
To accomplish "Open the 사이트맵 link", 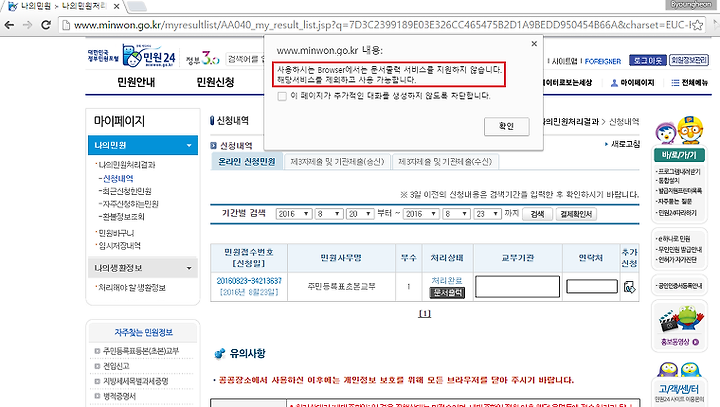I will click(564, 61).
